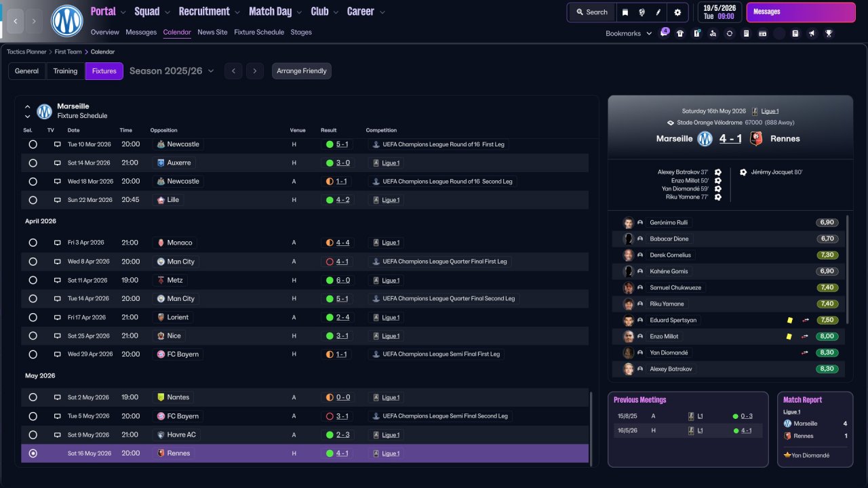
Task: Click the Marseille club badge in top bar
Action: (66, 21)
